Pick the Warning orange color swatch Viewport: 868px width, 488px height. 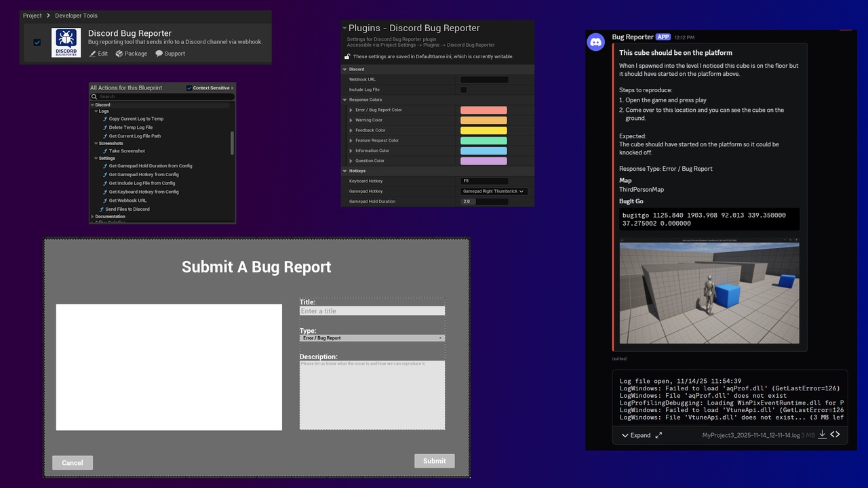click(484, 120)
